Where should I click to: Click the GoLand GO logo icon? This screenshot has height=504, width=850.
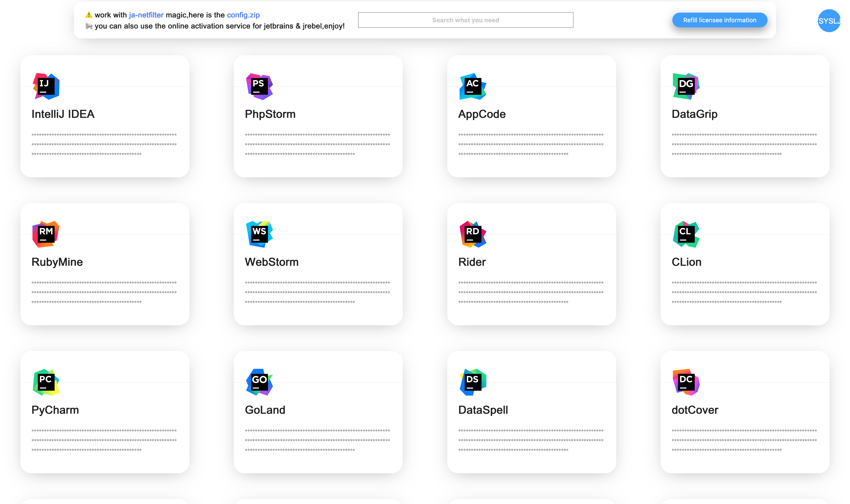pos(259,382)
